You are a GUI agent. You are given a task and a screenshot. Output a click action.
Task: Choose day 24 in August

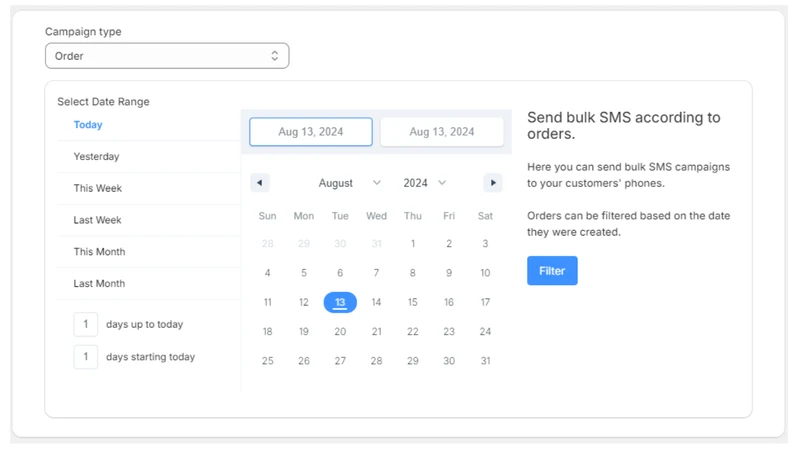coord(485,332)
